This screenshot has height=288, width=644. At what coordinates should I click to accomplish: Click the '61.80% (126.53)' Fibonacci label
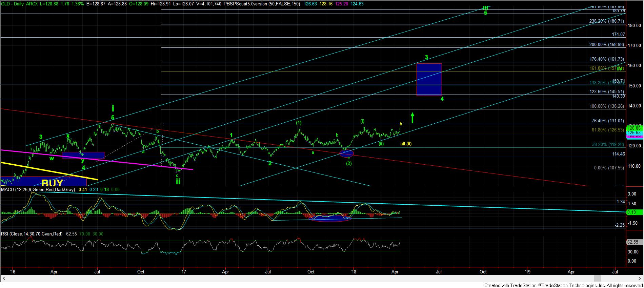[608, 130]
